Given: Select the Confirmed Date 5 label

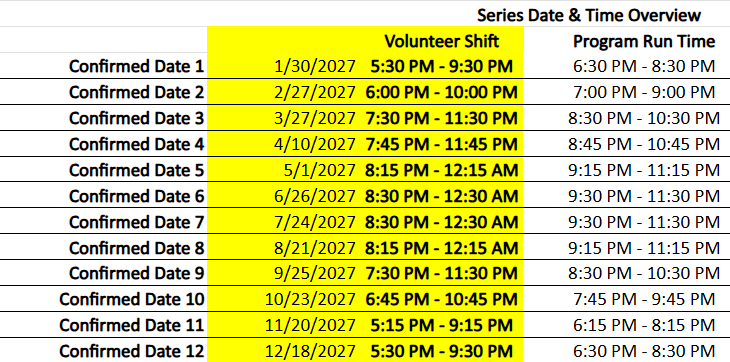Looking at the screenshot, I should coord(136,171).
